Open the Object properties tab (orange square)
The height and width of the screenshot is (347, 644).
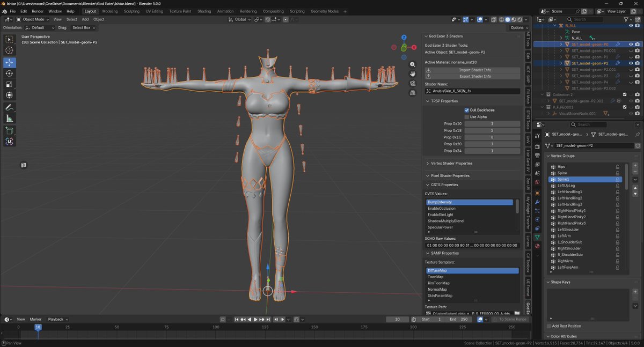coord(537,193)
